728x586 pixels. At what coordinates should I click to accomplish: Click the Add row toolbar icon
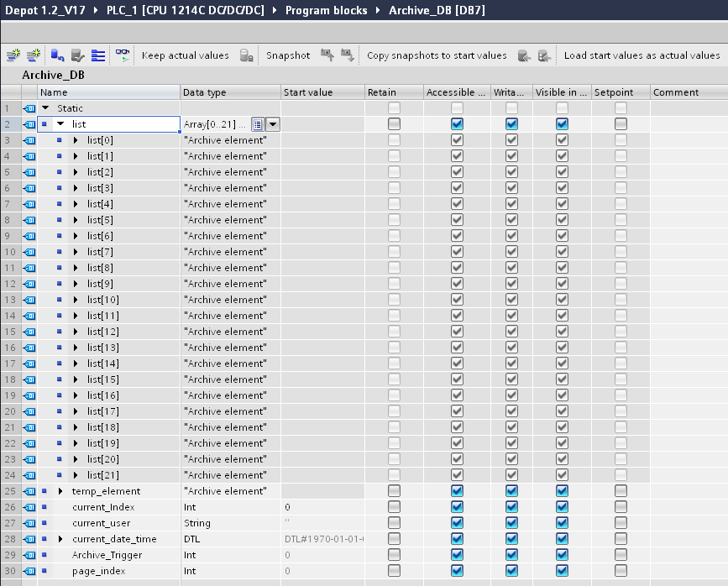click(x=34, y=55)
